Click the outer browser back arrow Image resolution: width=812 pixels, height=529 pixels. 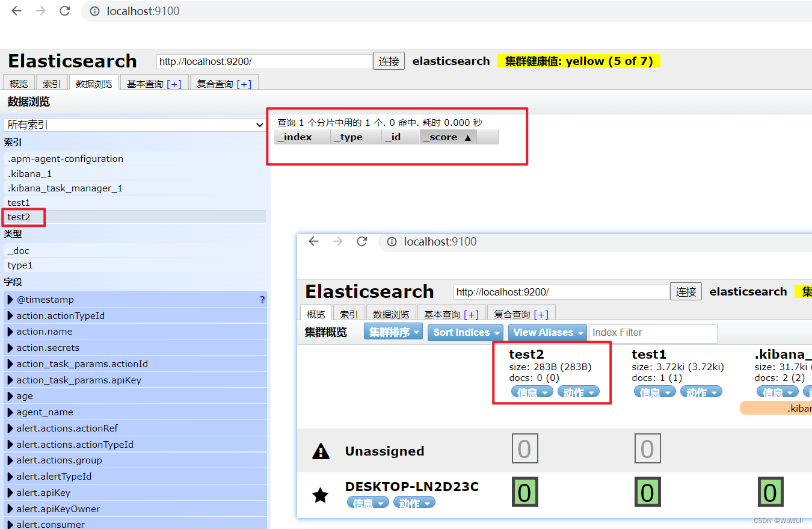(17, 11)
